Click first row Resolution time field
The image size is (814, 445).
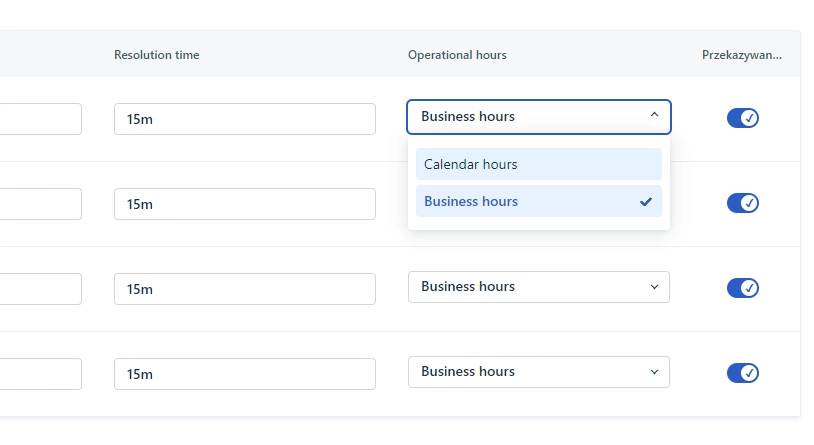pos(245,119)
